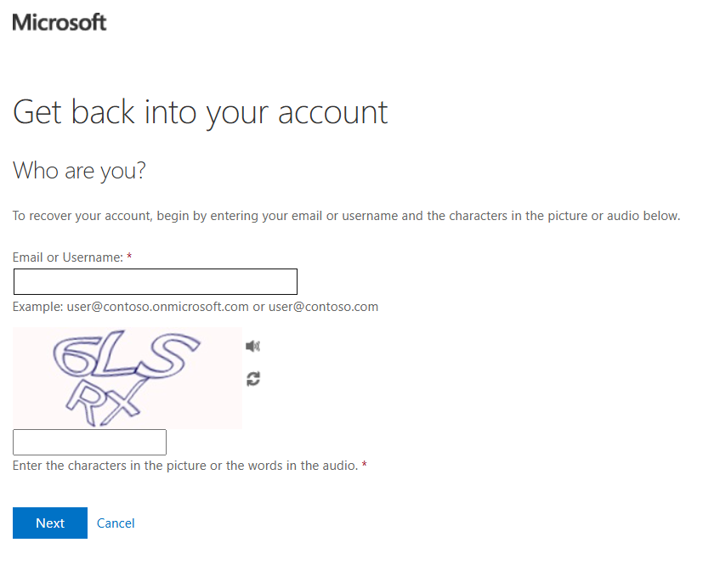The width and height of the screenshot is (720, 588).
Task: Focus the Email or Username field
Action: click(156, 281)
